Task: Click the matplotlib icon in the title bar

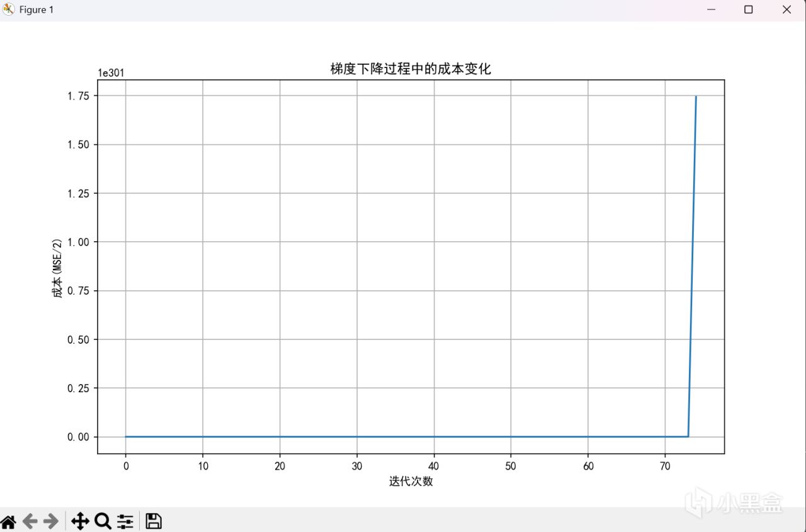Action: click(x=9, y=9)
